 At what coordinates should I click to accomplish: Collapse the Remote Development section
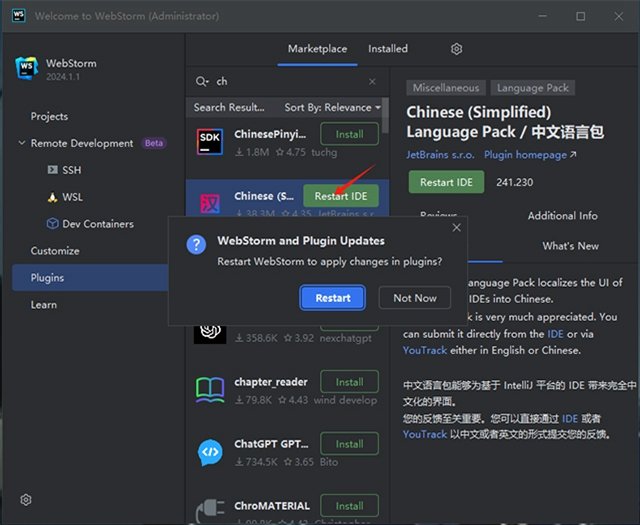[22, 143]
